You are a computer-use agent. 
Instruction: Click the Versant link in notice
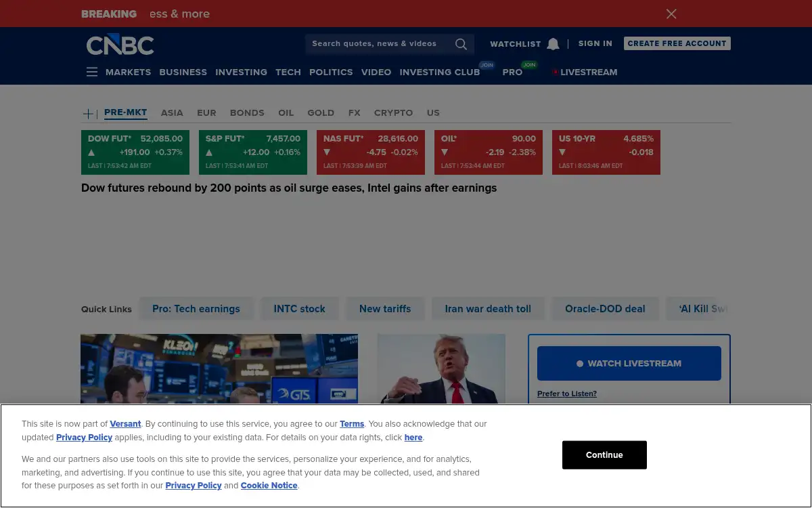tap(125, 424)
